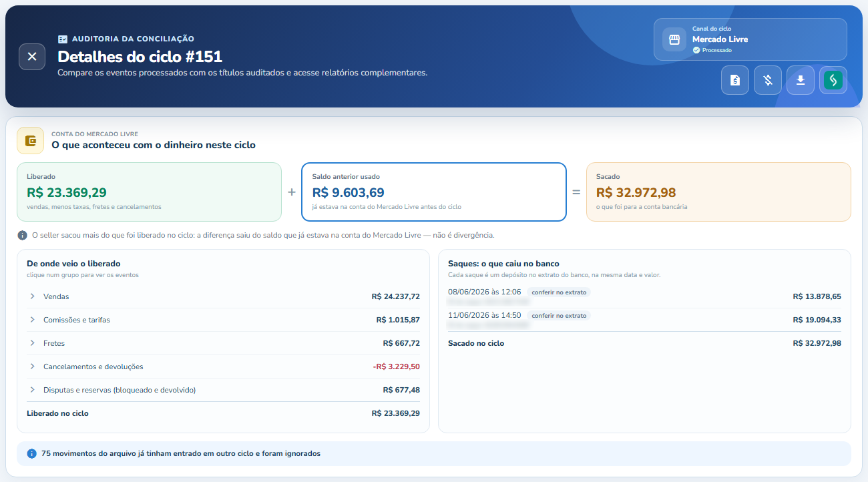
Task: Click the 'De onde veio o liberado' heading
Action: pyautogui.click(x=73, y=264)
